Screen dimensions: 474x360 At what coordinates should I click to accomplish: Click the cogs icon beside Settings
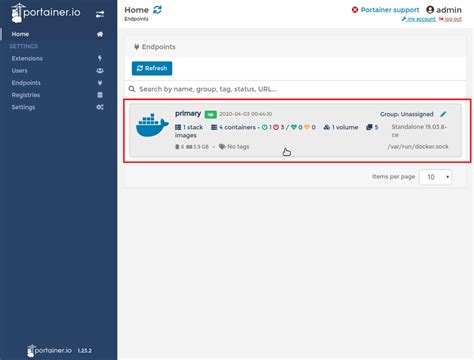click(x=100, y=107)
